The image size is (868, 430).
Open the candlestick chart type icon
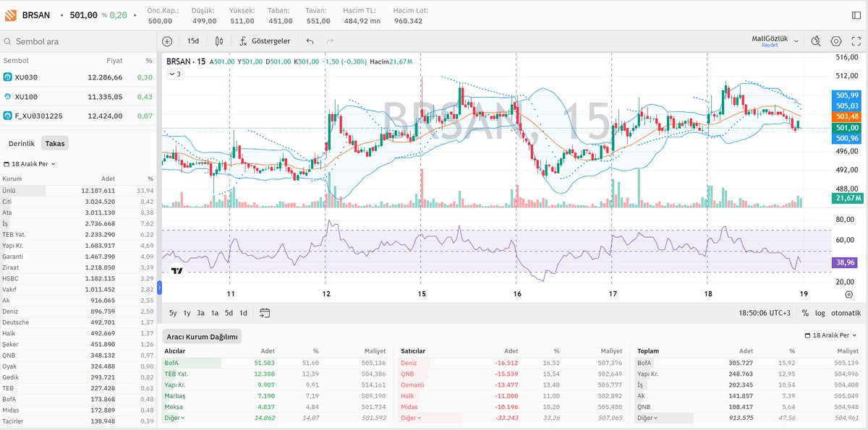coord(218,41)
